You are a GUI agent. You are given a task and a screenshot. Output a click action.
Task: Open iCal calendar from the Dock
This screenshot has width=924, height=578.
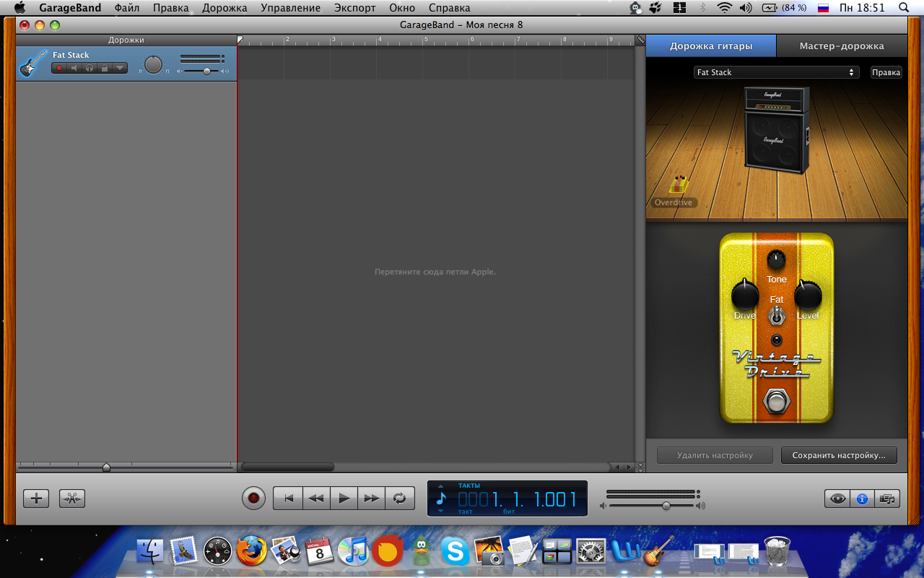(319, 551)
